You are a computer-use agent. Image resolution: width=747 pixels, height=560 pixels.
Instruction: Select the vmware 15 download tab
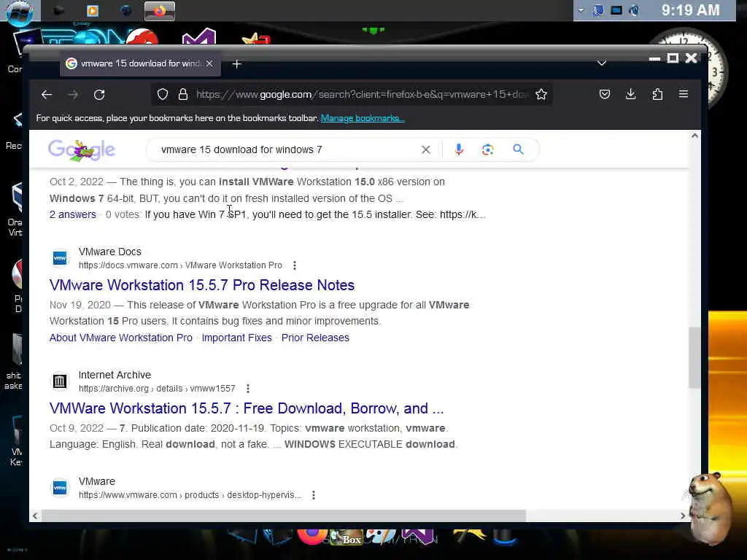pos(140,63)
